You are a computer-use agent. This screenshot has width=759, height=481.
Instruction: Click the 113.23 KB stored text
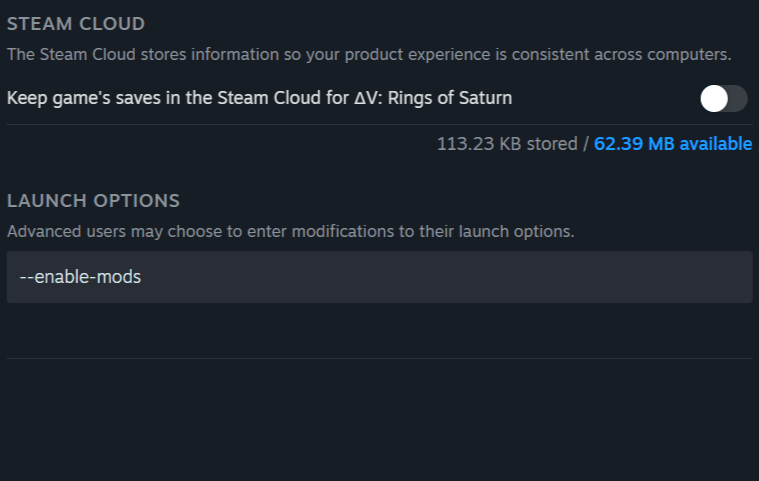(506, 144)
